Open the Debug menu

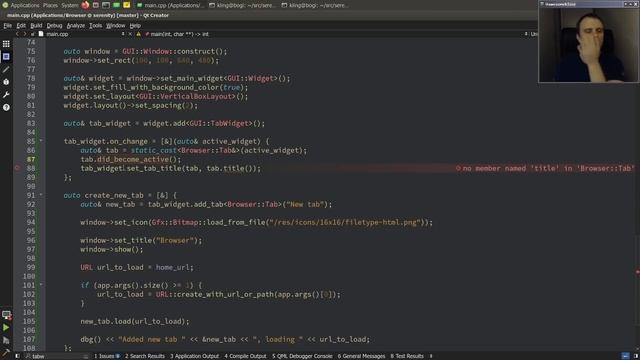(x=54, y=25)
